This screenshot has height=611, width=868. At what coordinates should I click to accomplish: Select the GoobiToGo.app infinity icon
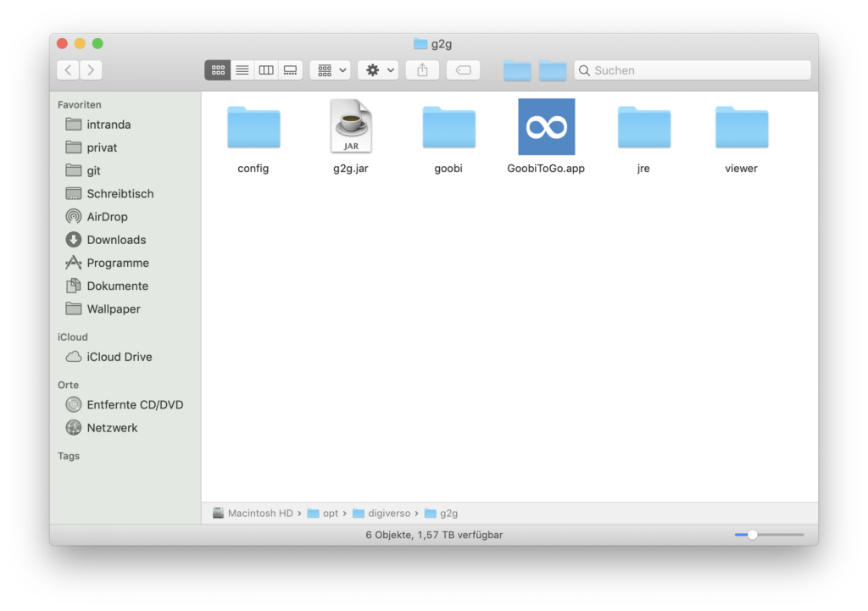[547, 127]
